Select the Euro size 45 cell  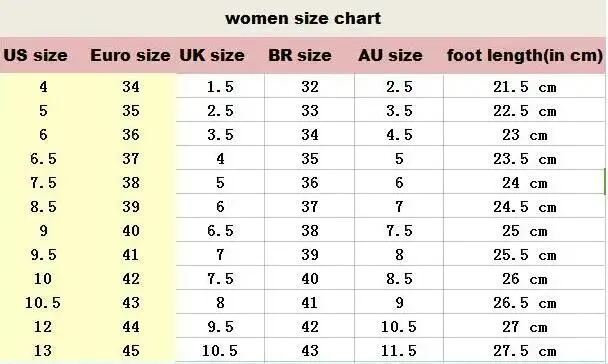click(131, 351)
